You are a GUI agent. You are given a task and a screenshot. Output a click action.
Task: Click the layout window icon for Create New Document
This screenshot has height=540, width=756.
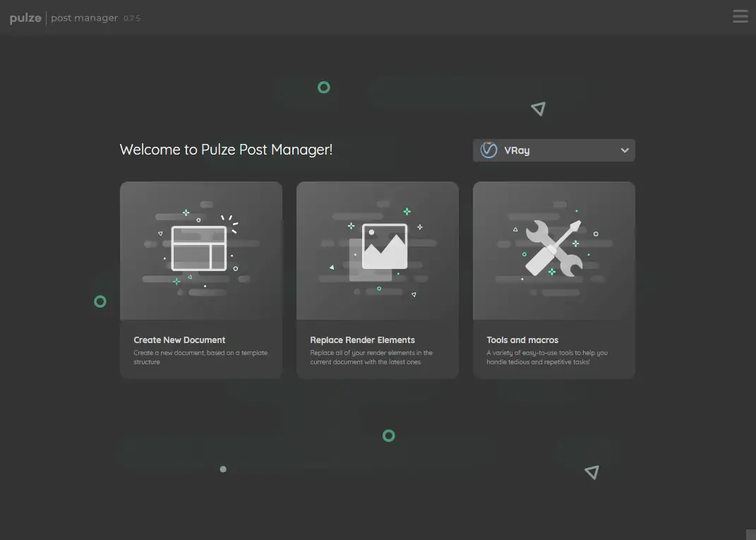[199, 248]
